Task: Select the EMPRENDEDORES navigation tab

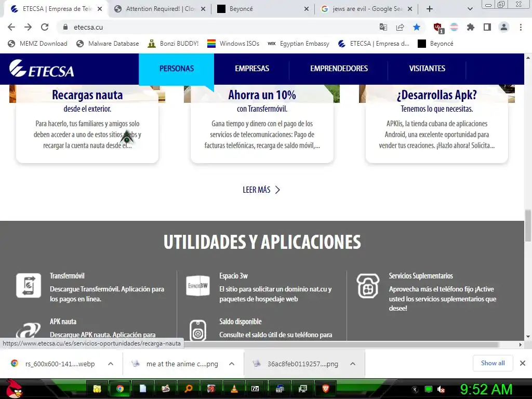Action: (339, 69)
